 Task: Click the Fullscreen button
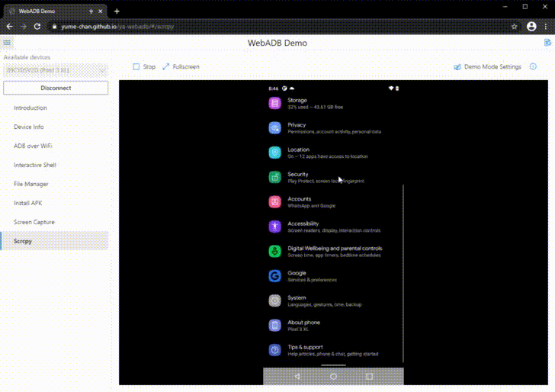click(181, 66)
